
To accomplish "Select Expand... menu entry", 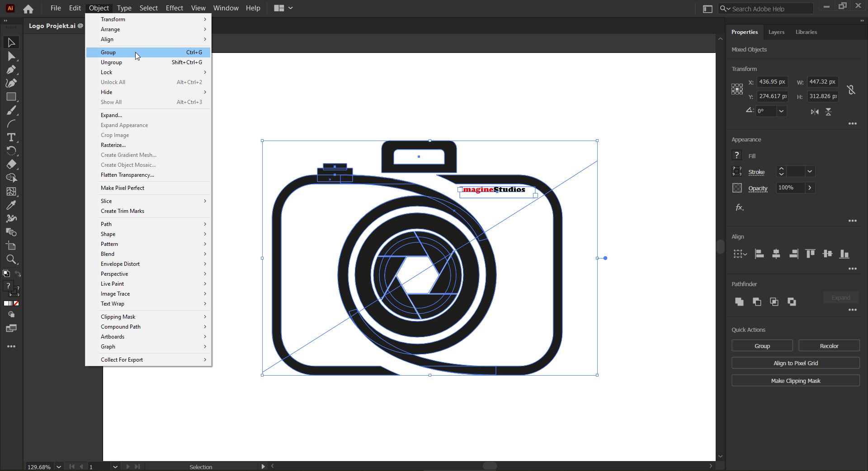I will click(x=148, y=115).
